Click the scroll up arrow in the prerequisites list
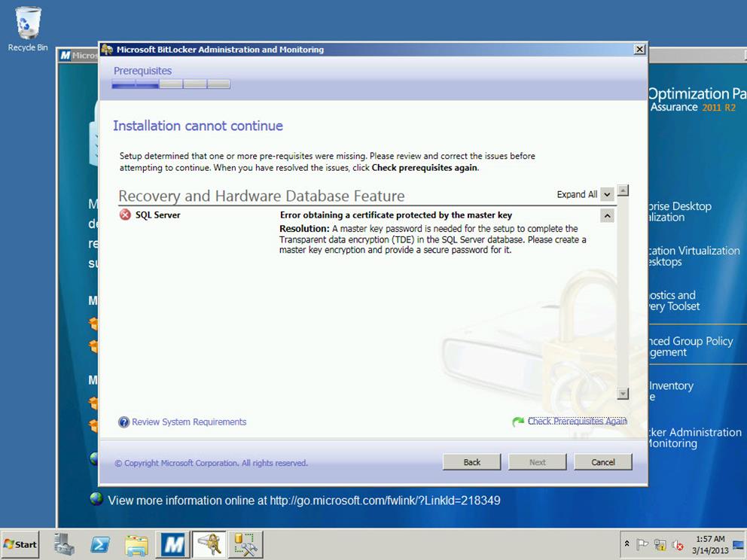Image resolution: width=747 pixels, height=560 pixels. click(623, 190)
